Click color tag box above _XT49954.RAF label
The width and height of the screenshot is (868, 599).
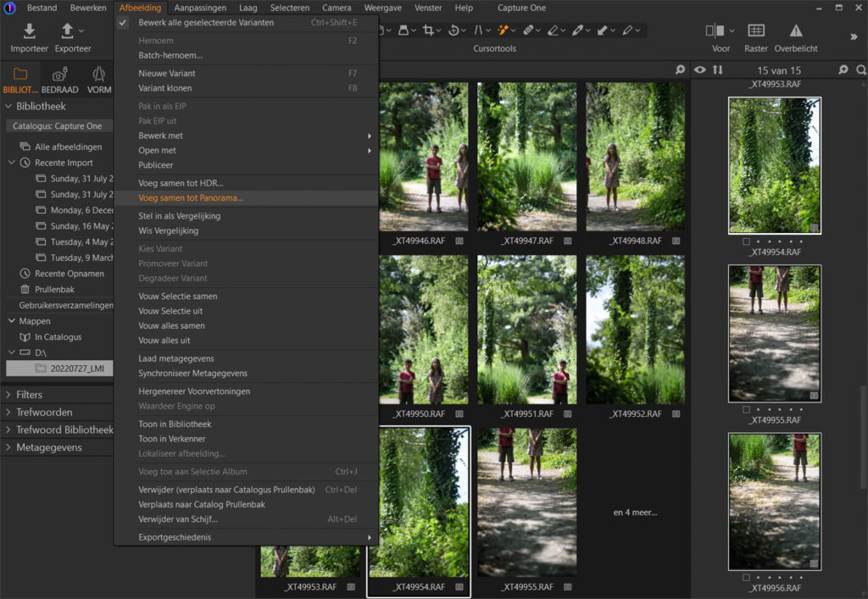tap(746, 241)
